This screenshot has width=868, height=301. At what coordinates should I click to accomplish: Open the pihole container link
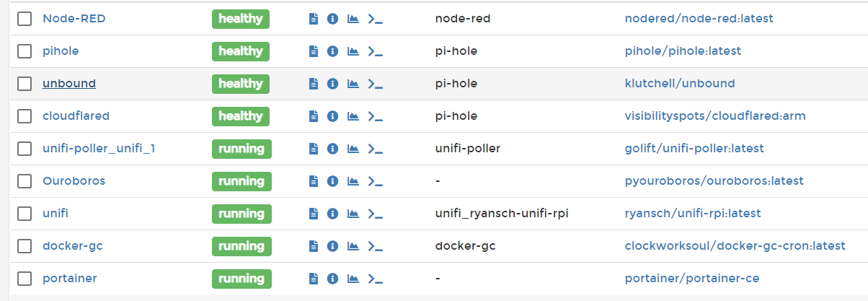tap(61, 51)
